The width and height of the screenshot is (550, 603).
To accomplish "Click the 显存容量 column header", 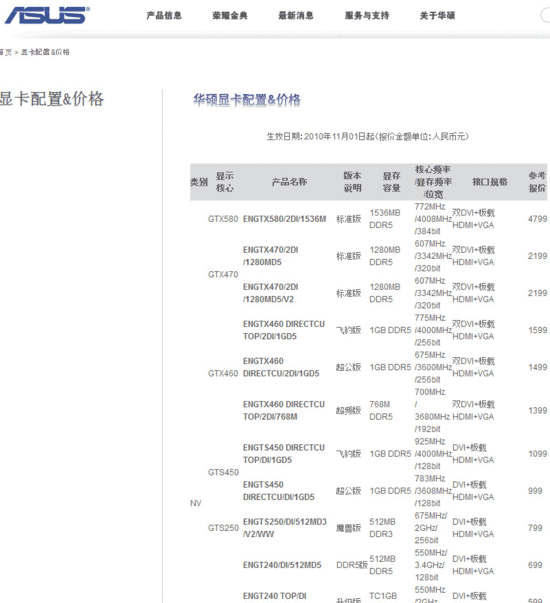I will 391,182.
